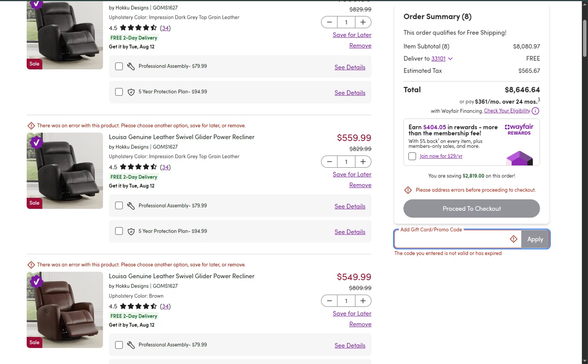Click shield icon in $559.99 recliner's Protection Plan row
The image size is (588, 364).
pos(131,232)
